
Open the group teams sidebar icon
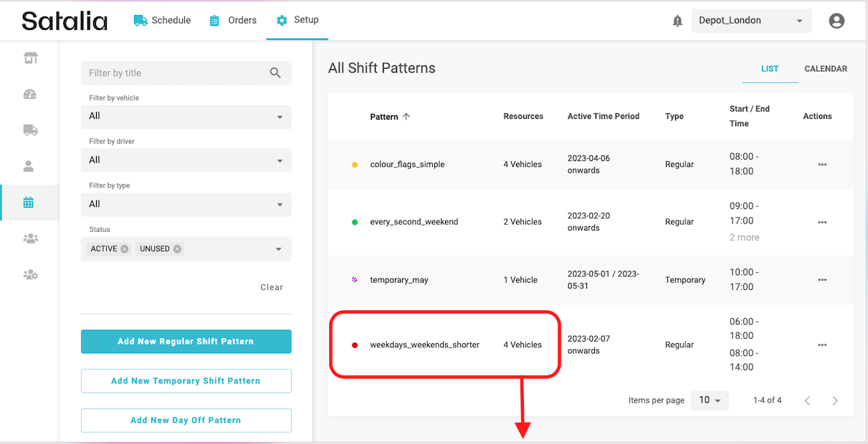pos(29,238)
